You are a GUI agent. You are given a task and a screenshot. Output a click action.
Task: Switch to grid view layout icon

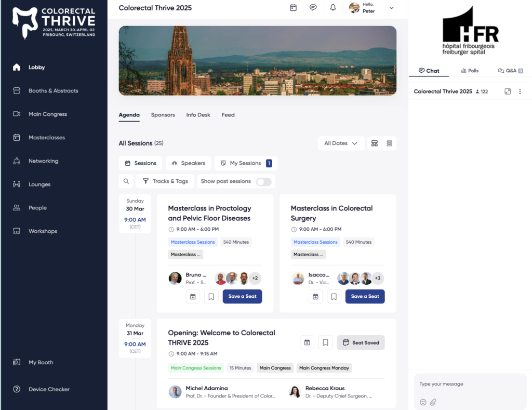374,143
